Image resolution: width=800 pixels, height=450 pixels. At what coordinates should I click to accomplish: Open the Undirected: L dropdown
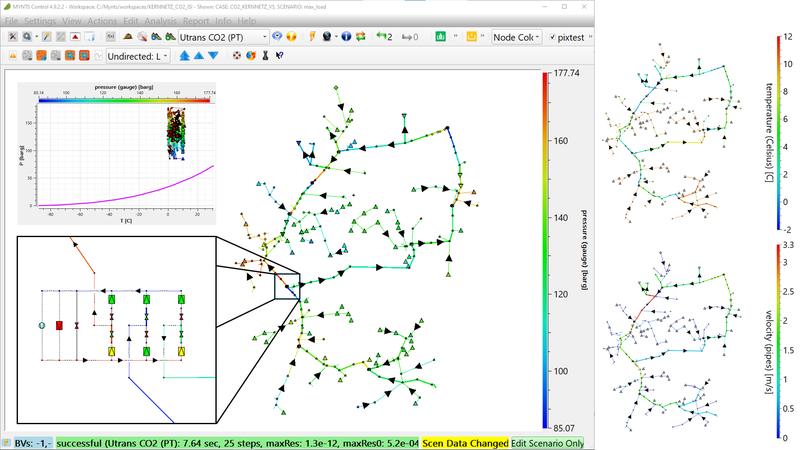coord(138,56)
